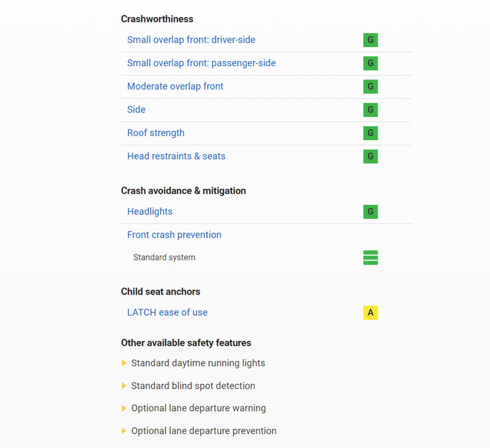Open the Small overlap front: passenger-side link

(x=201, y=63)
